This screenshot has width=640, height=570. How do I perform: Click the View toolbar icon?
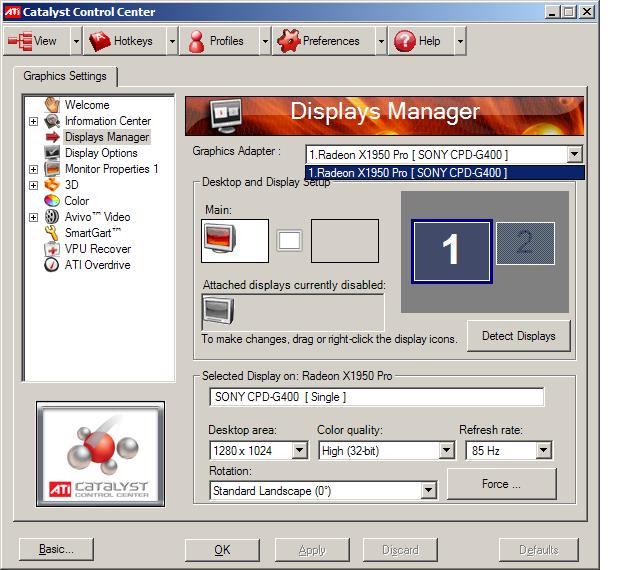click(20, 41)
